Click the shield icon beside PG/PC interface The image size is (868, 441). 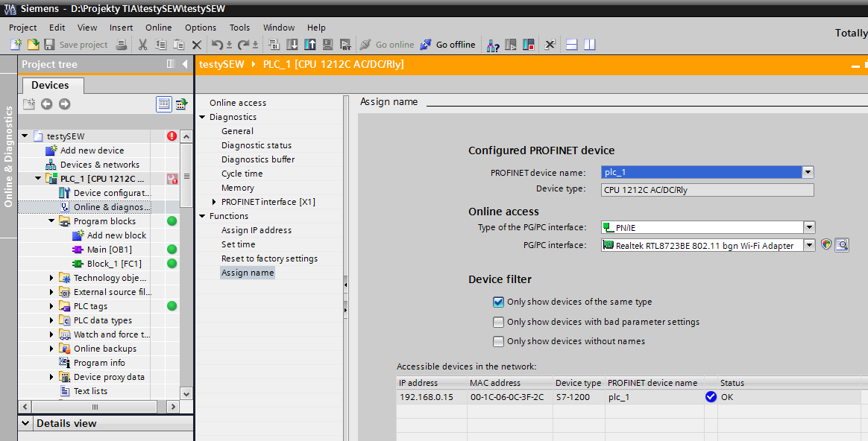click(x=826, y=244)
